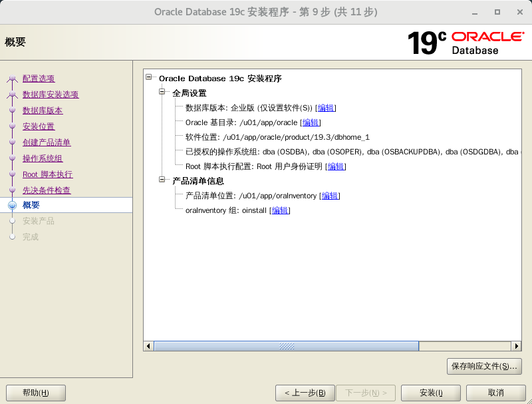Edit the oraInventory 组 setting
The width and height of the screenshot is (532, 404).
[280, 210]
